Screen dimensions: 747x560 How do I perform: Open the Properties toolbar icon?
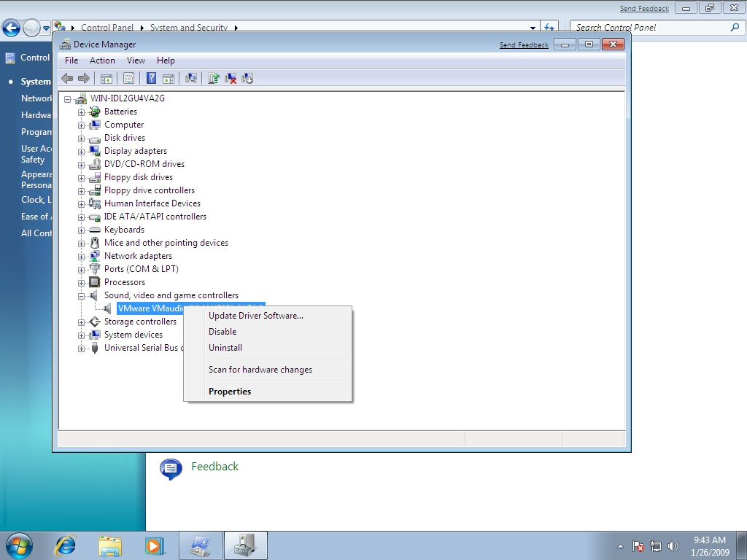click(x=128, y=78)
